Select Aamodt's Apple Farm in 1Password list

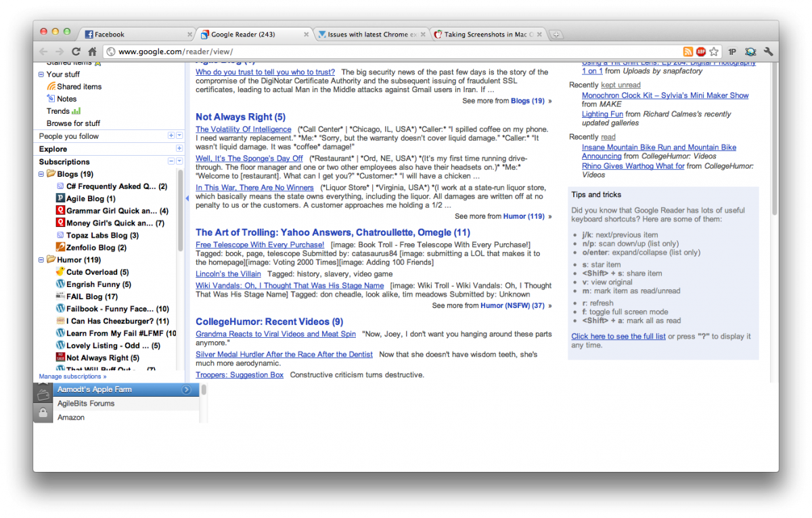[126, 389]
